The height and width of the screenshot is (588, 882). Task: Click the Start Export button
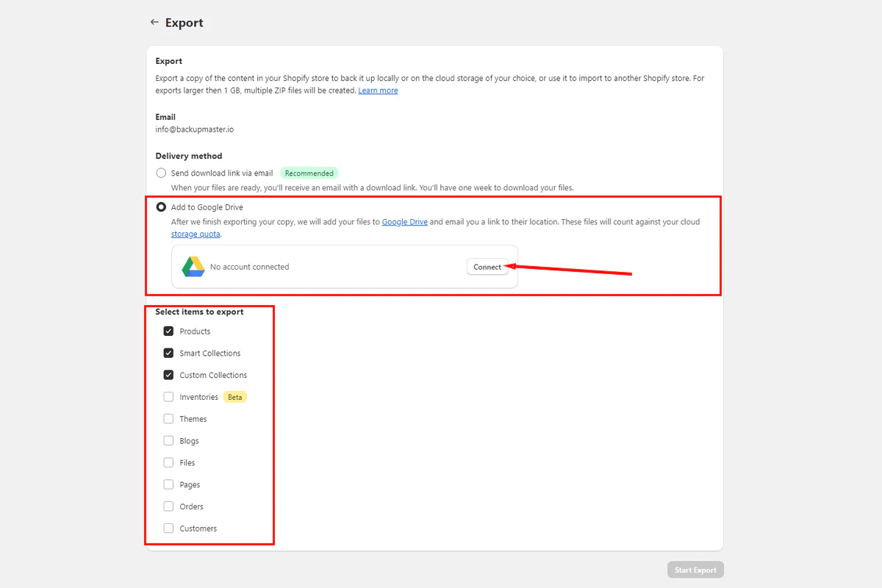click(695, 569)
